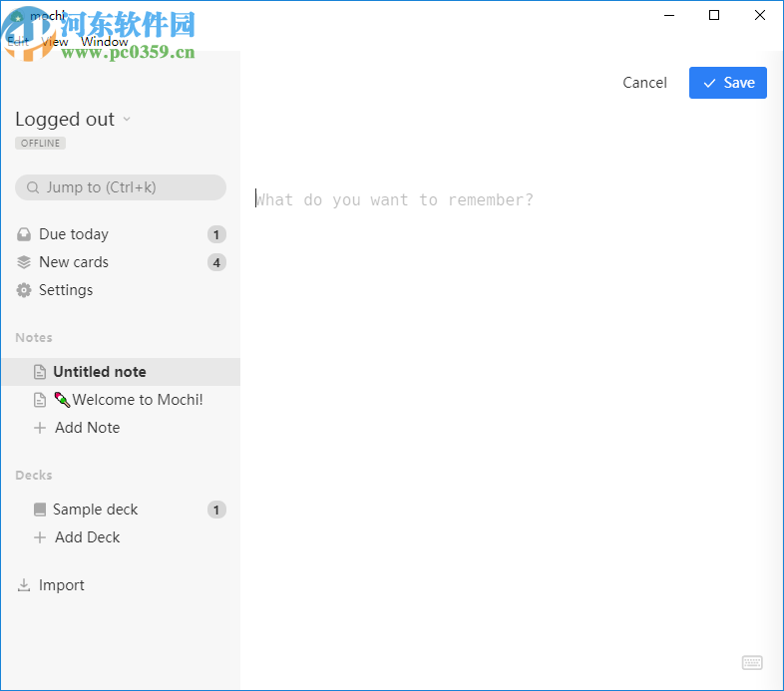Click the plus icon beside Add Deck

tap(40, 537)
